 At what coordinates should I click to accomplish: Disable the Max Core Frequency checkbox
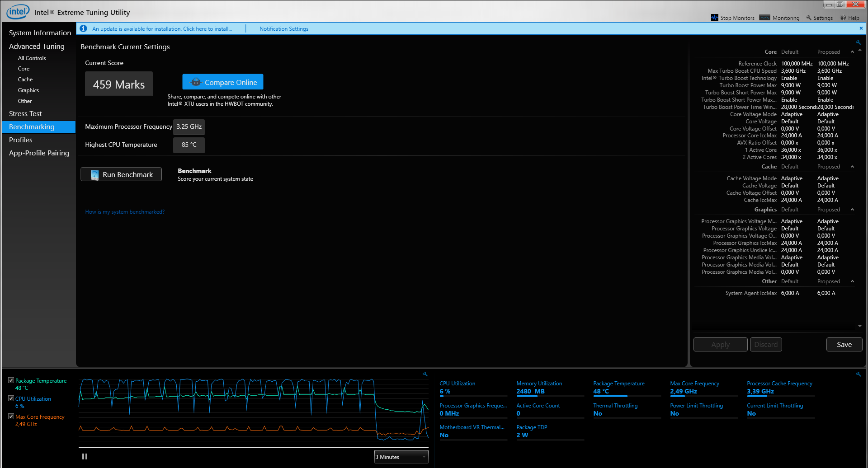click(x=11, y=417)
